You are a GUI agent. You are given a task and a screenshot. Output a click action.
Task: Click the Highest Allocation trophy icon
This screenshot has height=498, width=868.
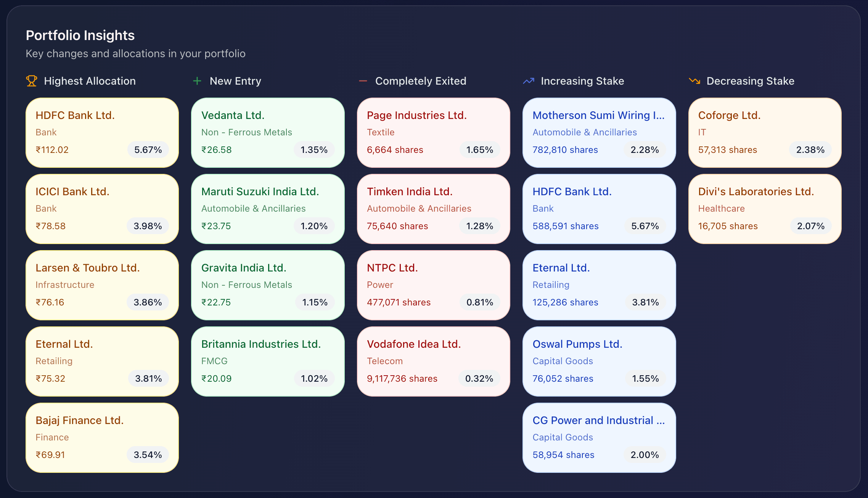click(32, 81)
